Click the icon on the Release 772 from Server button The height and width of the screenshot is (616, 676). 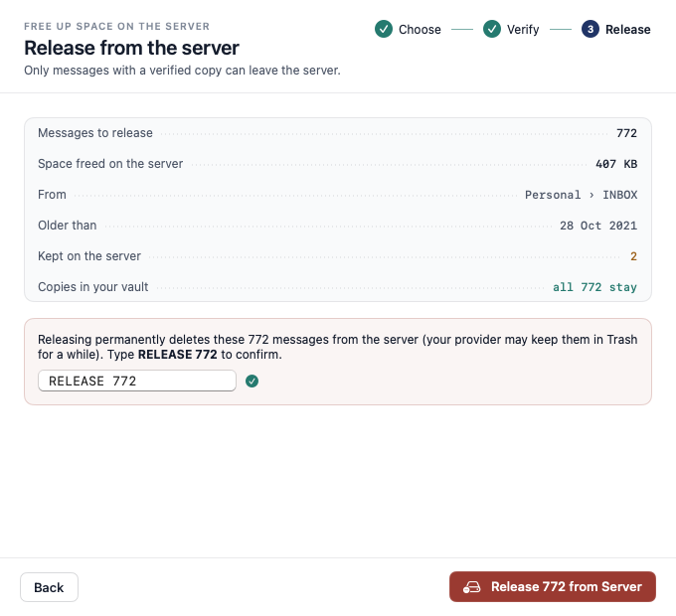point(472,587)
